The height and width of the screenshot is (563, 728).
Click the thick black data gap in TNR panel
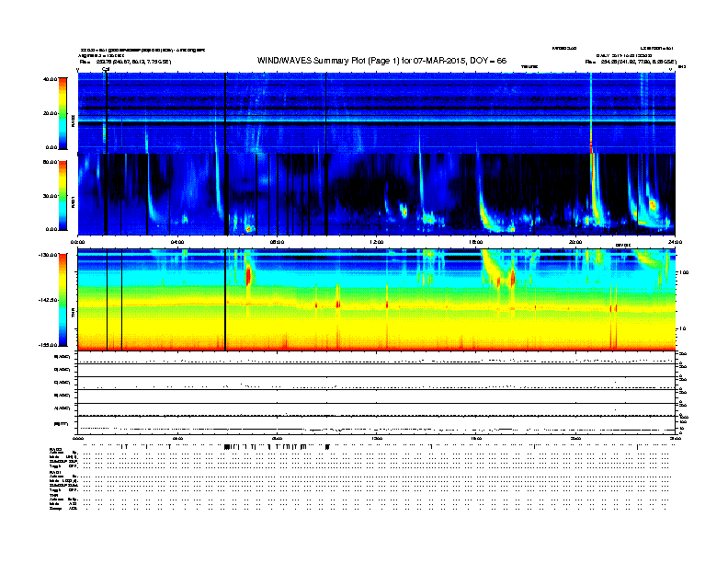pyautogui.click(x=225, y=300)
